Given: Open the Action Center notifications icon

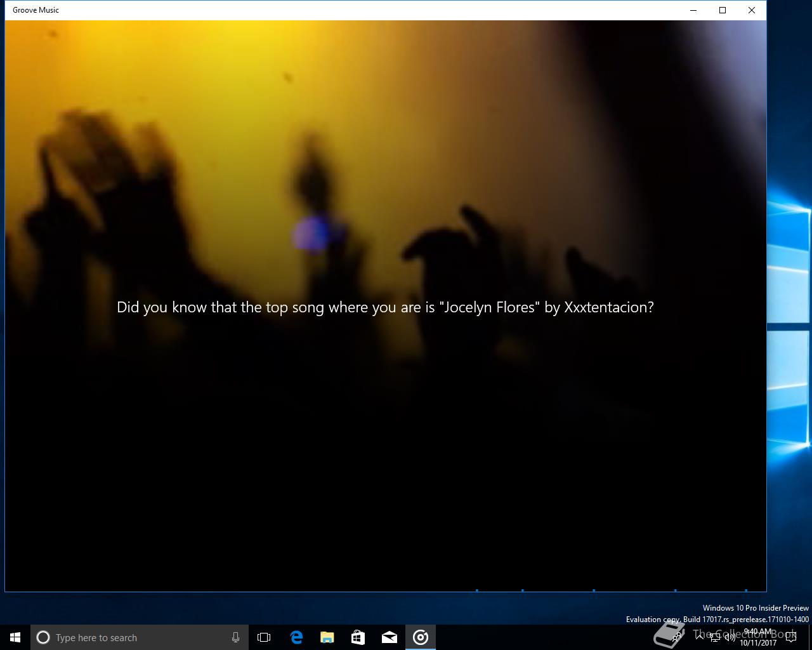Looking at the screenshot, I should pos(791,637).
